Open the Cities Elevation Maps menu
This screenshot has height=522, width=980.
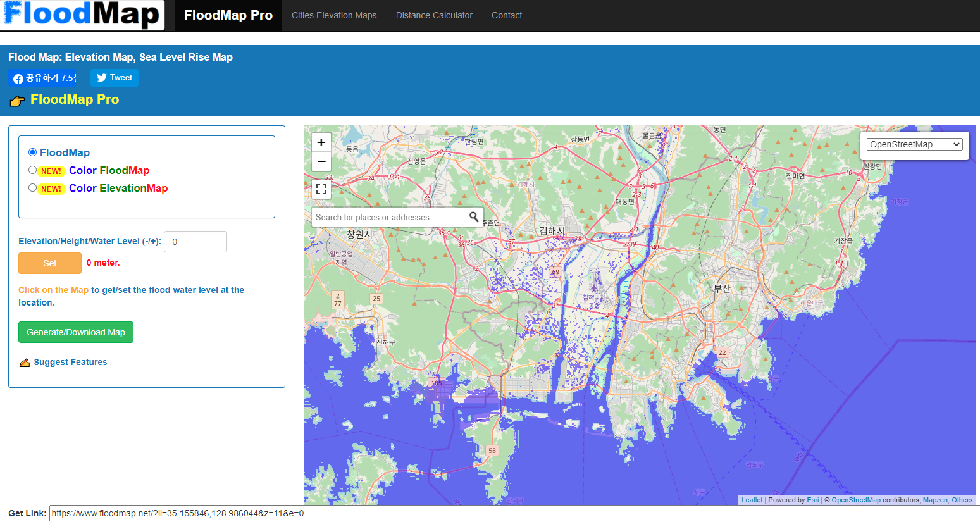coord(333,15)
